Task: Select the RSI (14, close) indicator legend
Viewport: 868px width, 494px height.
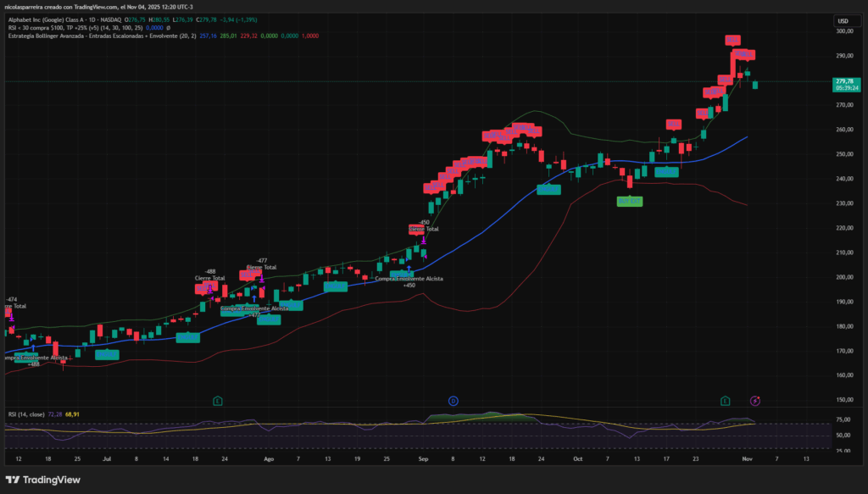Action: (x=25, y=414)
